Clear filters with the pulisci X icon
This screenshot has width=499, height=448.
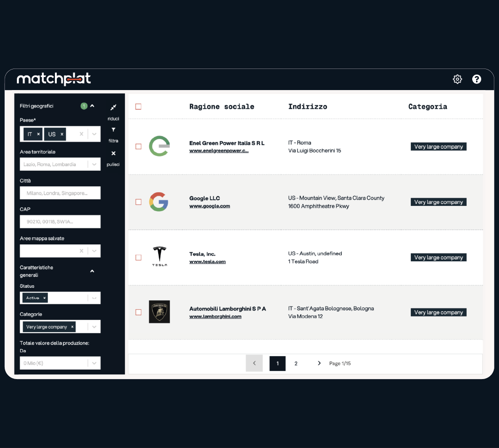coord(113,153)
